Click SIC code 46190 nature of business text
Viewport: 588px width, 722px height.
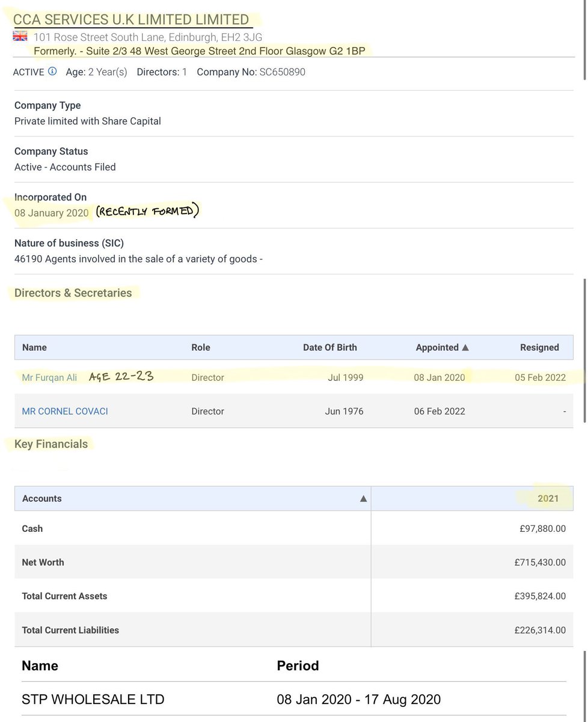point(138,259)
